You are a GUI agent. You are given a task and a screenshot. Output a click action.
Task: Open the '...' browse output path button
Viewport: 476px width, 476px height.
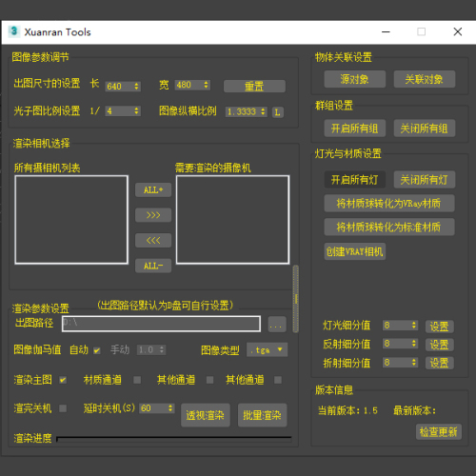tap(277, 325)
